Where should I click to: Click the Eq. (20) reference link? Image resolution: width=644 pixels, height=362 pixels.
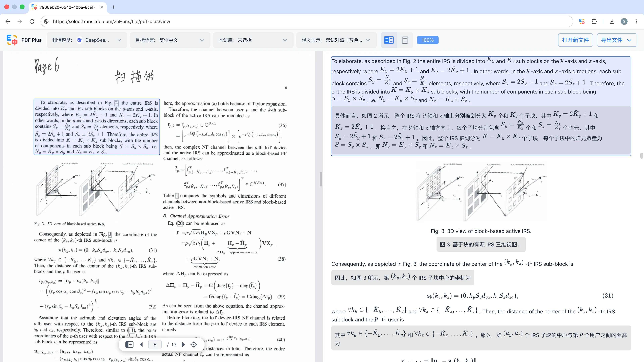[180, 223]
